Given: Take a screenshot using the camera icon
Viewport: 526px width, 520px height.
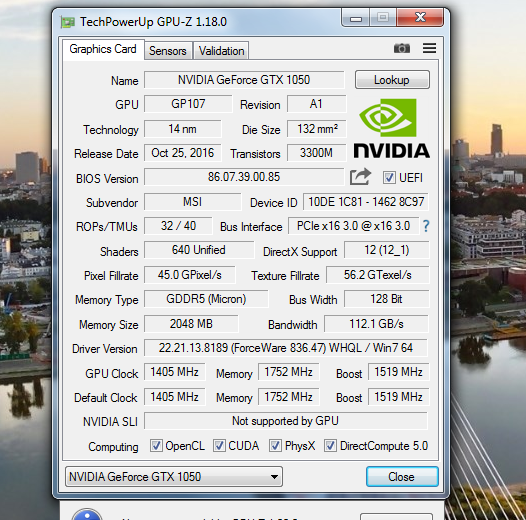Looking at the screenshot, I should click(x=402, y=48).
